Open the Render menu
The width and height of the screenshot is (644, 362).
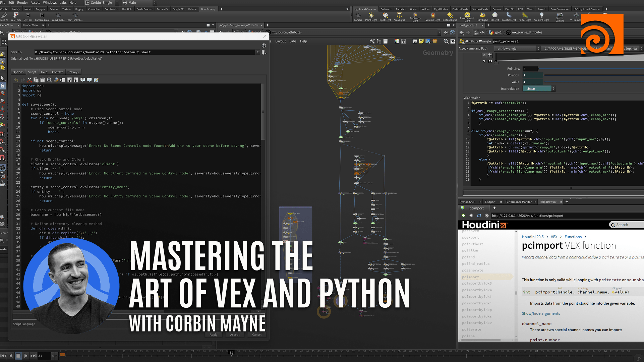coord(22,3)
